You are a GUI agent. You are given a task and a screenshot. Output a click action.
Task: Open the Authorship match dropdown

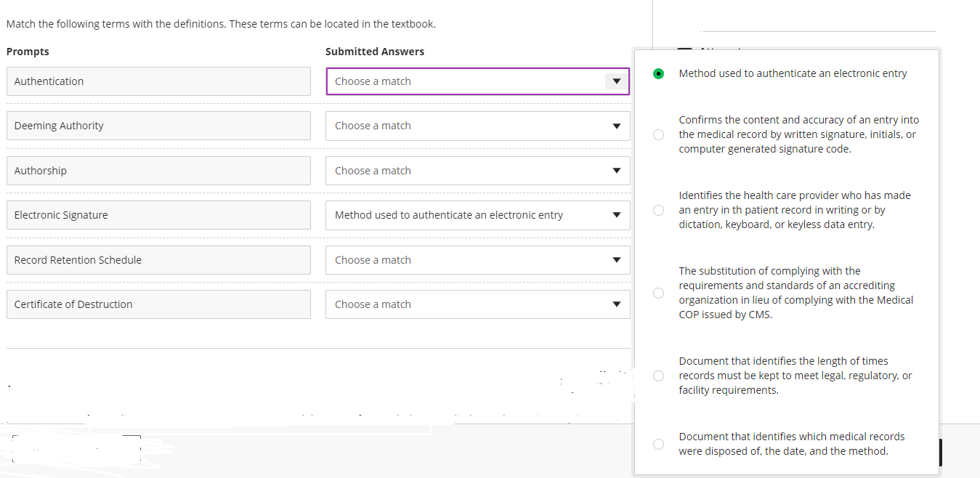click(x=465, y=171)
